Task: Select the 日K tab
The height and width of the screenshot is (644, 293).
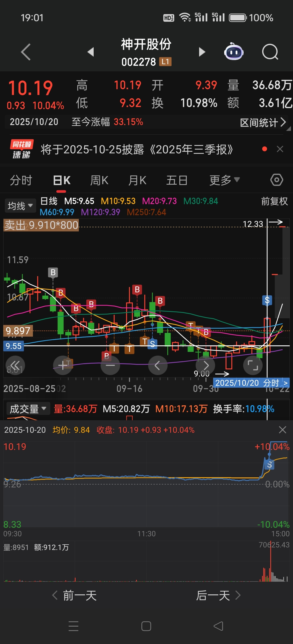Action: coord(62,180)
